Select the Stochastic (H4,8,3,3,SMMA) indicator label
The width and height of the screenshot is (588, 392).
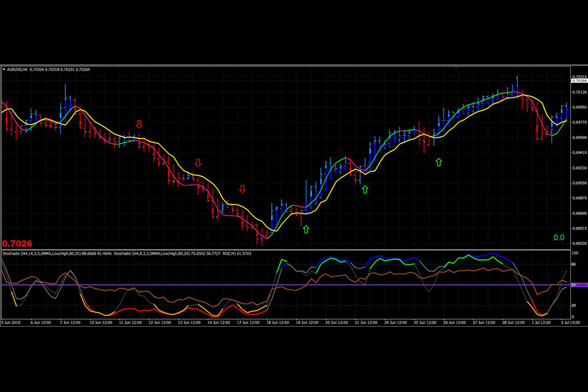pos(167,253)
